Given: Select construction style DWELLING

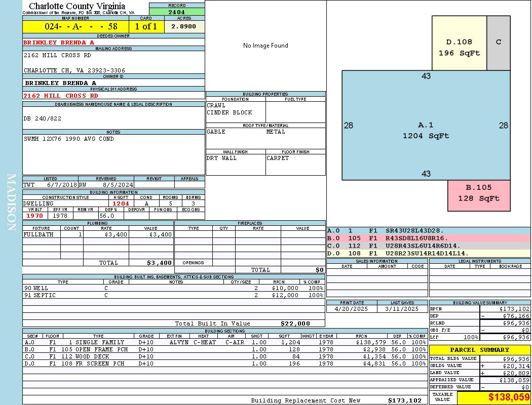Looking at the screenshot, I should pyautogui.click(x=39, y=204).
